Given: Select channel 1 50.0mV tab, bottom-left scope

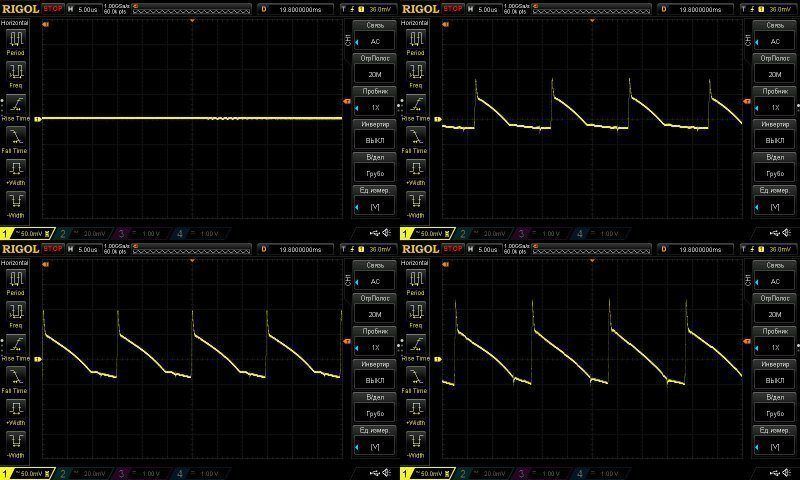Looking at the screenshot, I should tap(27, 473).
